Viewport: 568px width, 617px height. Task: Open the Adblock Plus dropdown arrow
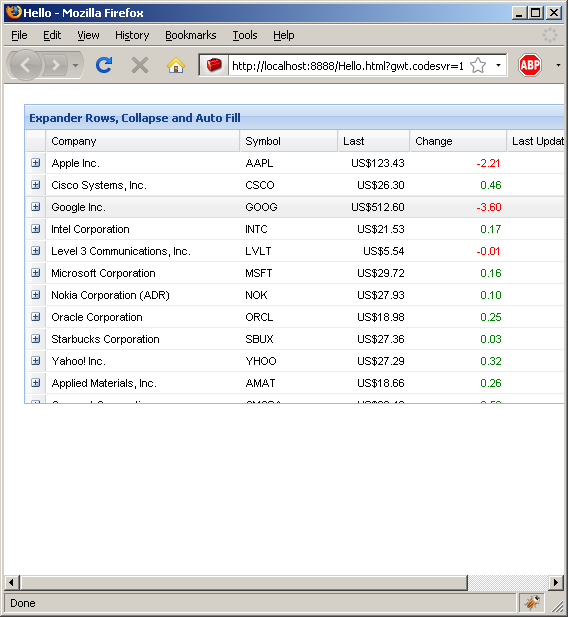tap(558, 65)
